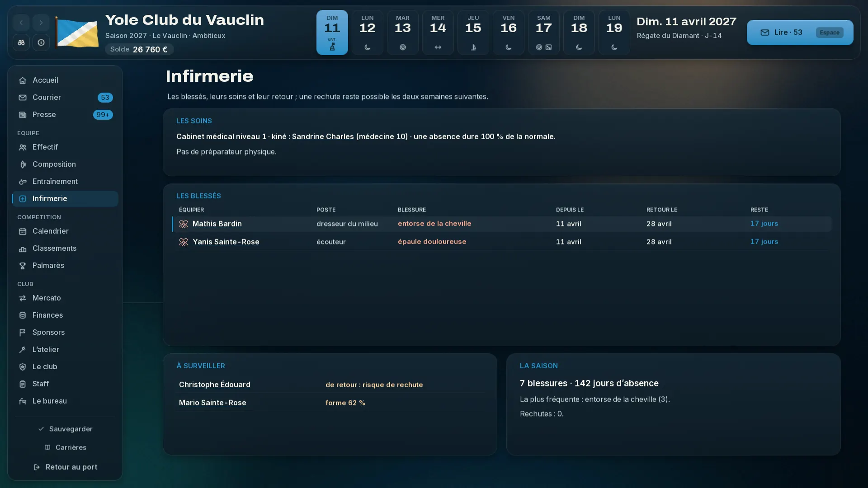Screen dimensions: 868x488
Task: Open Mario Sainte-Rose profile link
Action: 212,403
